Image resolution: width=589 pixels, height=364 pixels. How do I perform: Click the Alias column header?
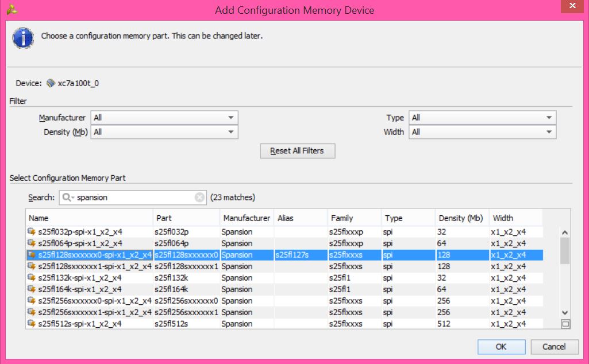click(x=301, y=218)
